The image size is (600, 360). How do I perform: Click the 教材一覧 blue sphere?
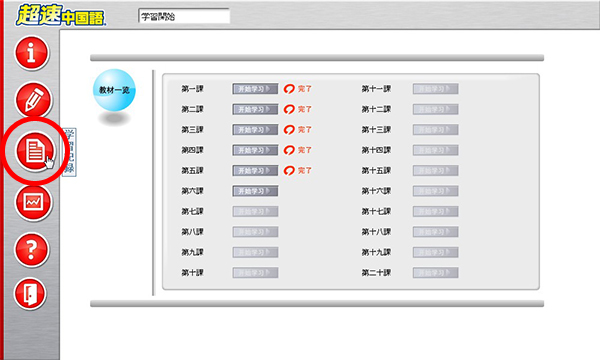click(x=114, y=90)
